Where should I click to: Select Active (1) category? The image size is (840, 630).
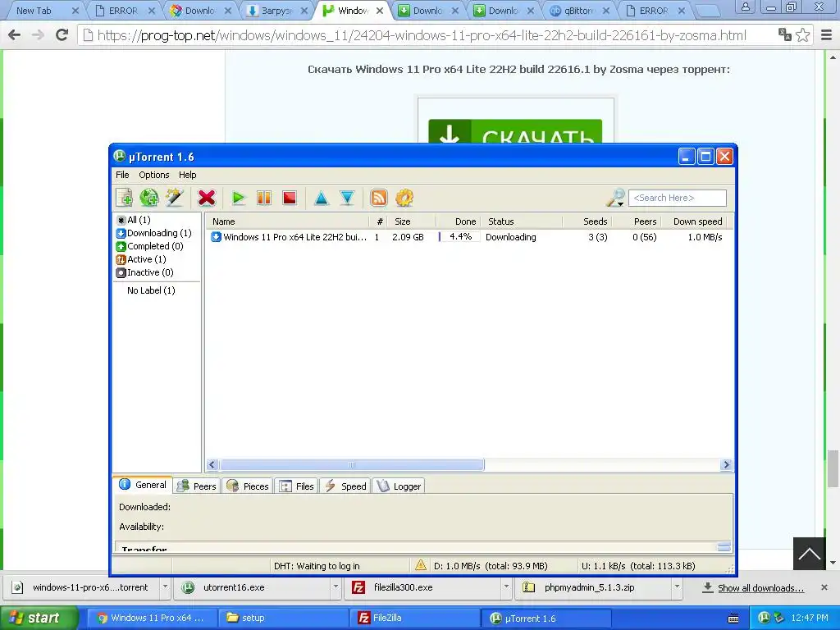141,259
